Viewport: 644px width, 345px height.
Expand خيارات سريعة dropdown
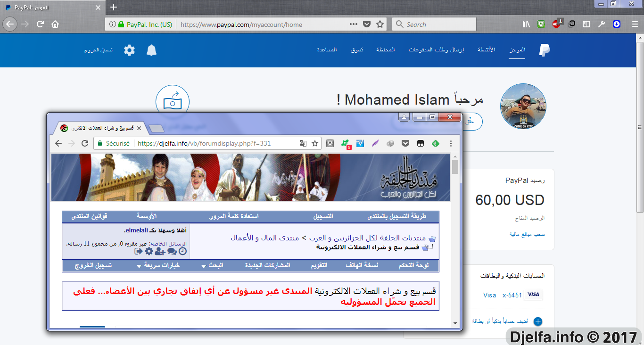[158, 265]
